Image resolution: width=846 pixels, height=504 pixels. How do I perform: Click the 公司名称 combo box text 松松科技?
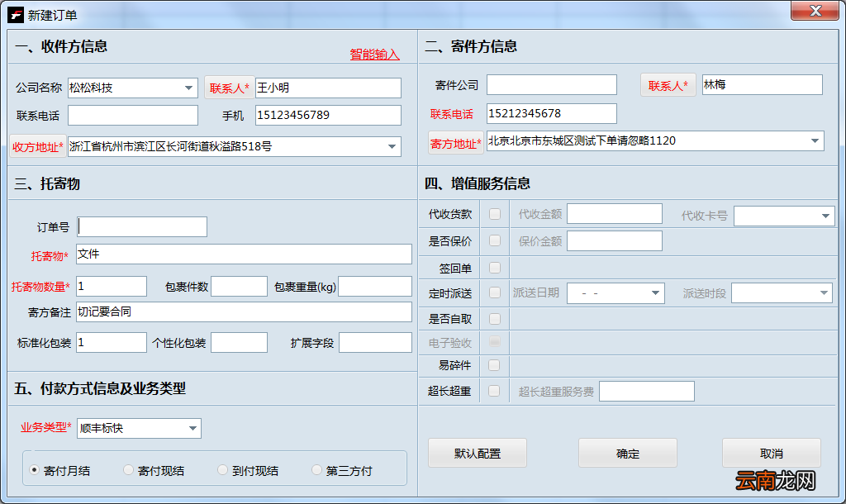tap(91, 88)
